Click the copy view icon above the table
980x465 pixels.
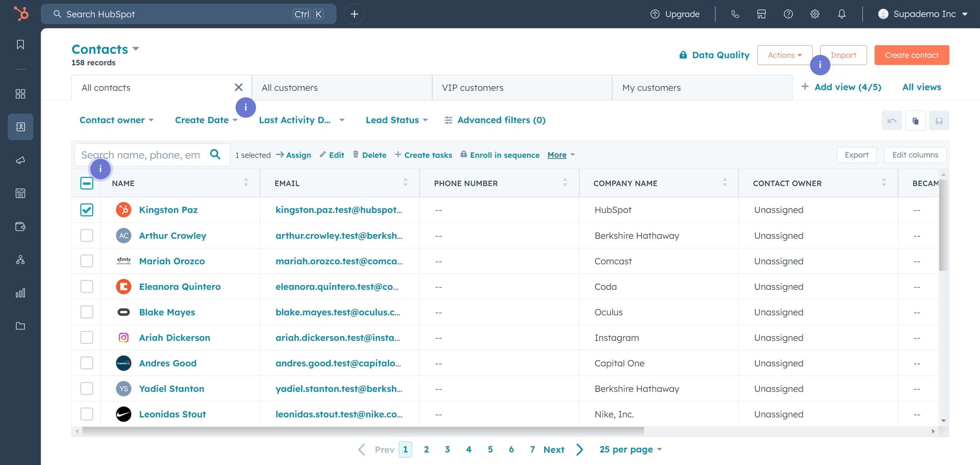[x=916, y=120]
